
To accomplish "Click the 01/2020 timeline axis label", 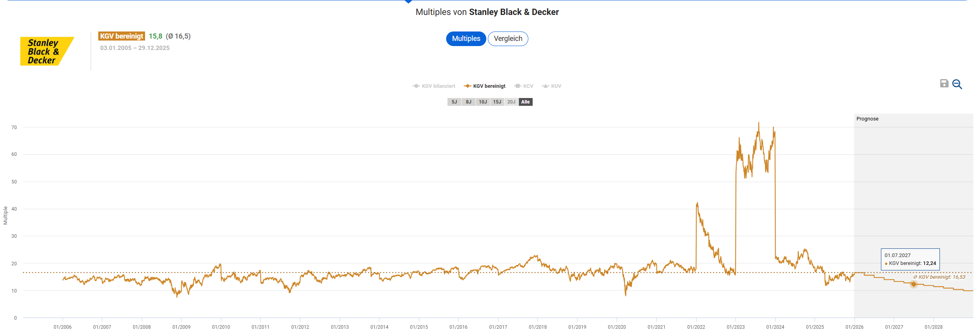I will (617, 327).
